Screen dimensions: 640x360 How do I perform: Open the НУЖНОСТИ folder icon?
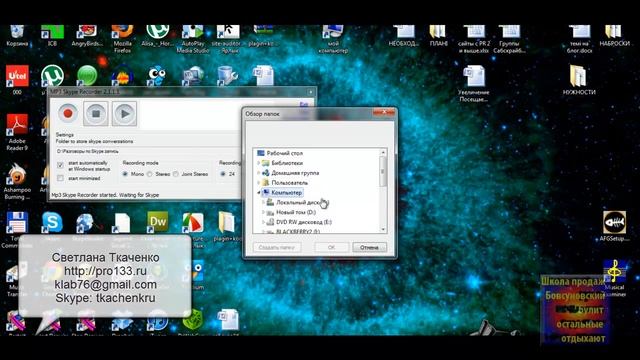[x=579, y=80]
